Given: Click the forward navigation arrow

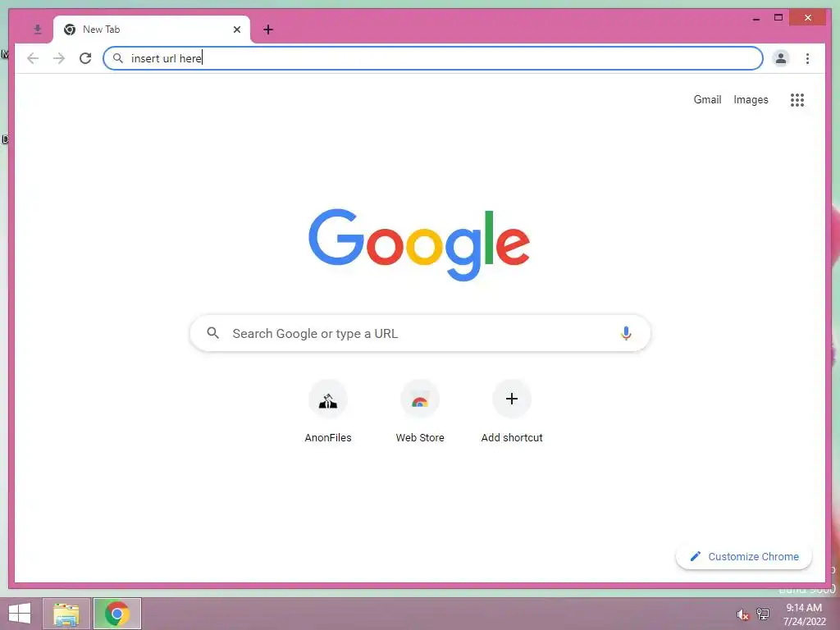Looking at the screenshot, I should click(x=59, y=58).
